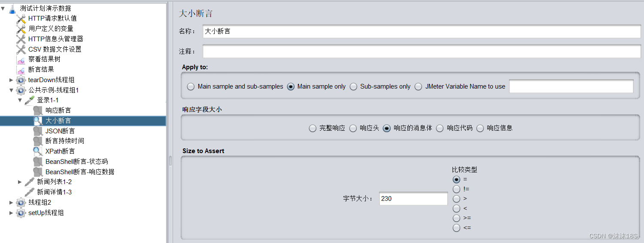Select the 登录1-1 sampler pipette icon
The height and width of the screenshot is (243, 644).
[x=29, y=100]
